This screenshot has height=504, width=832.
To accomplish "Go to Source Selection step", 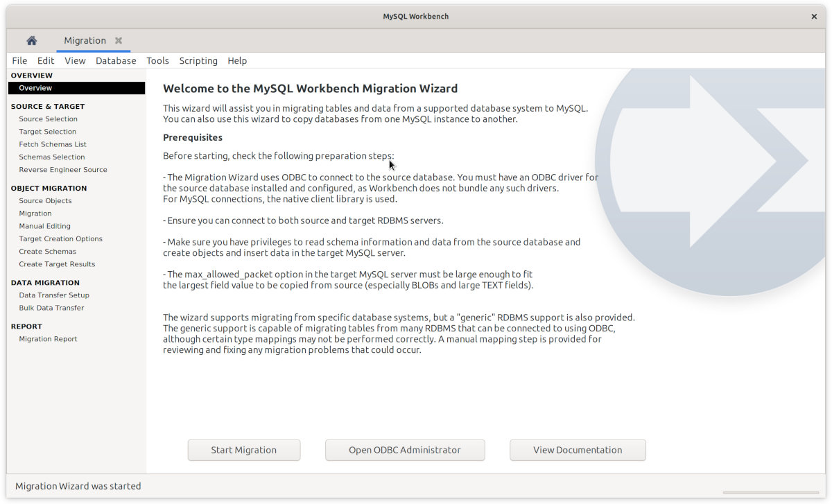I will (48, 119).
